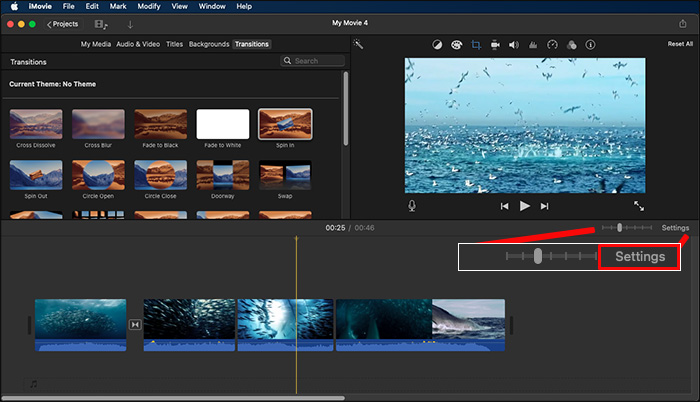Open the stabilization camera tool
Image resolution: width=700 pixels, height=402 pixels.
tap(494, 45)
